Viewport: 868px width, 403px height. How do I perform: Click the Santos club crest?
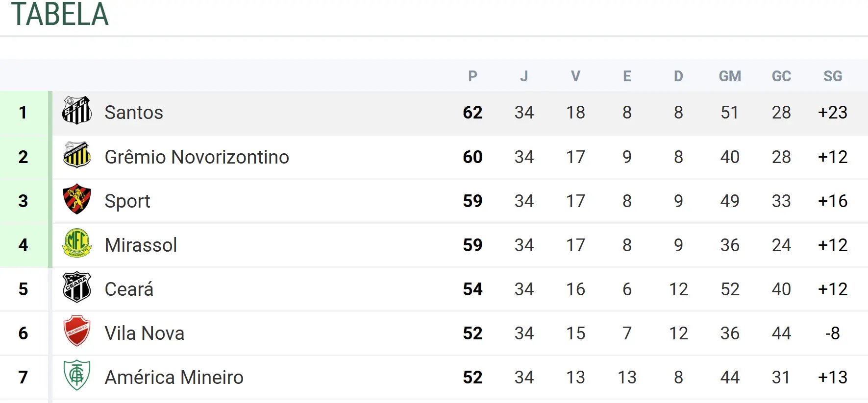pos(77,111)
